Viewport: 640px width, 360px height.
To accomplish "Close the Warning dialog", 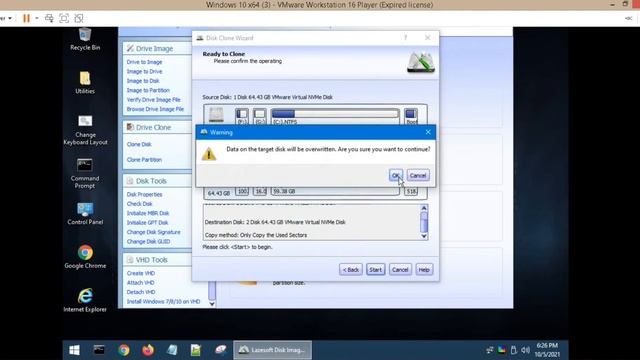I will [x=428, y=132].
